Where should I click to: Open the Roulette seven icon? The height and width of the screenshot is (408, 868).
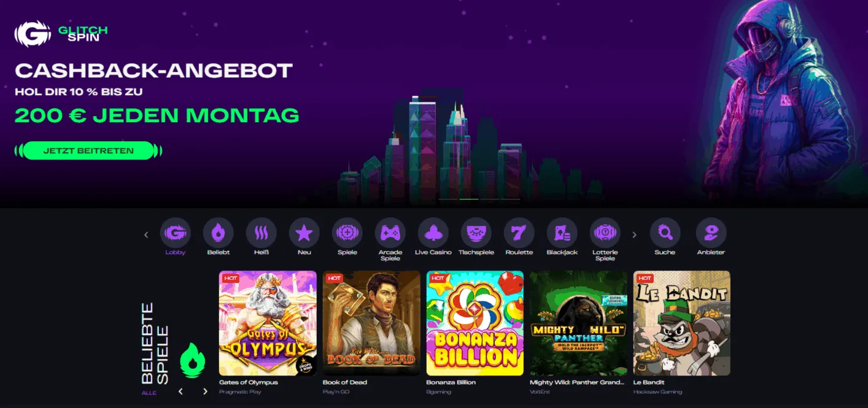pos(519,233)
